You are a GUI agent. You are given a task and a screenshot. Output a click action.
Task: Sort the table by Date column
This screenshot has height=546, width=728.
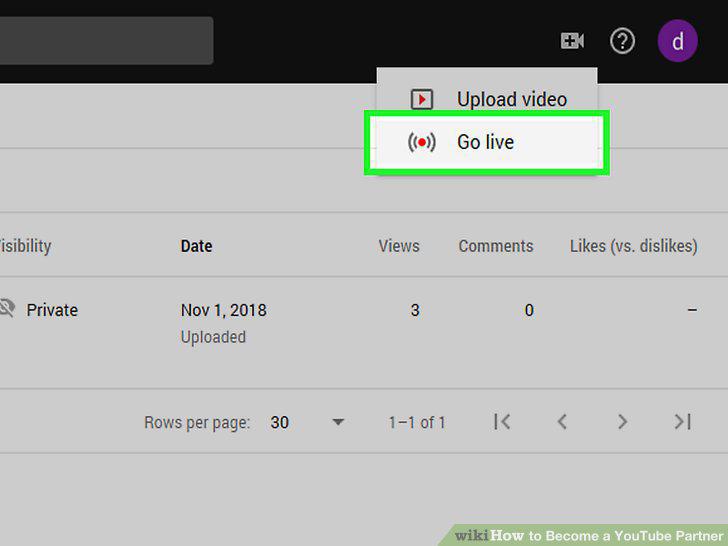pos(196,246)
